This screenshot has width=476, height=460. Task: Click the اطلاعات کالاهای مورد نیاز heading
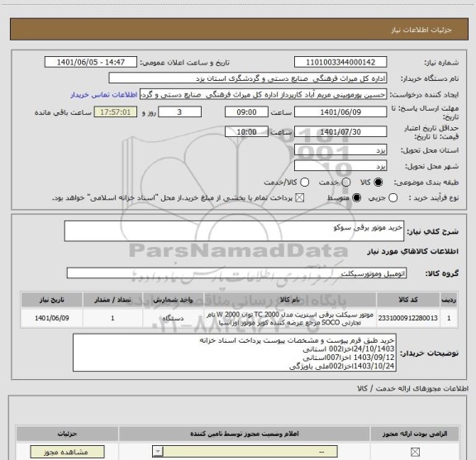click(x=413, y=252)
